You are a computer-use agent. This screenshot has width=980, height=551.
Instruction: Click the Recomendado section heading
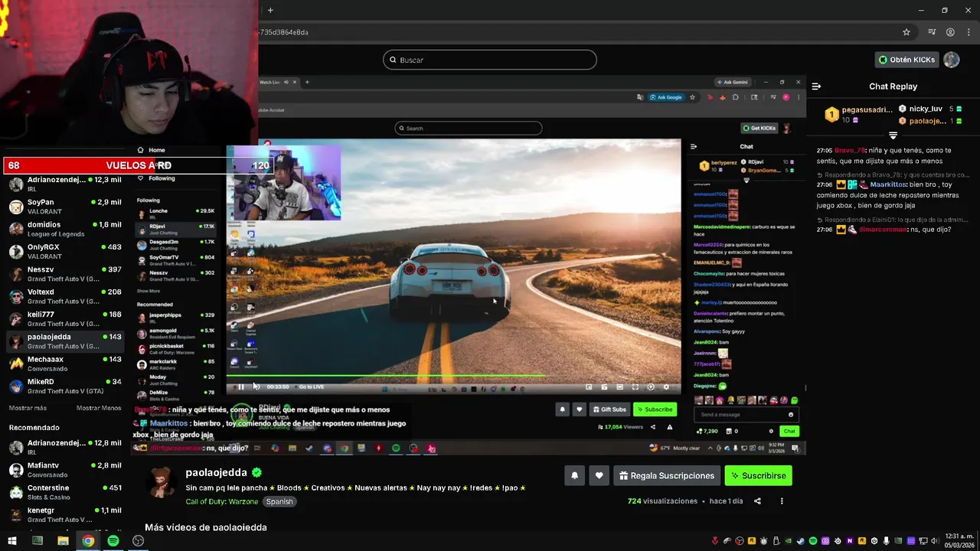34,428
